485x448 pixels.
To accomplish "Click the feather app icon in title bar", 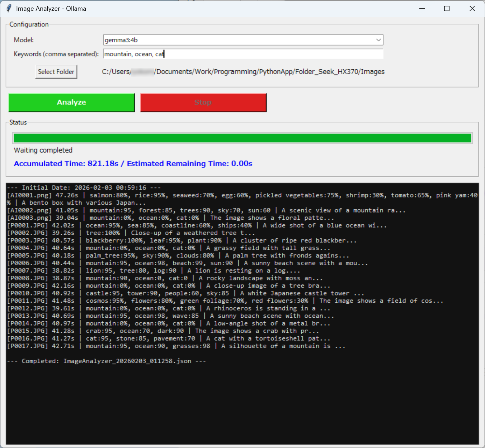I will click(9, 8).
